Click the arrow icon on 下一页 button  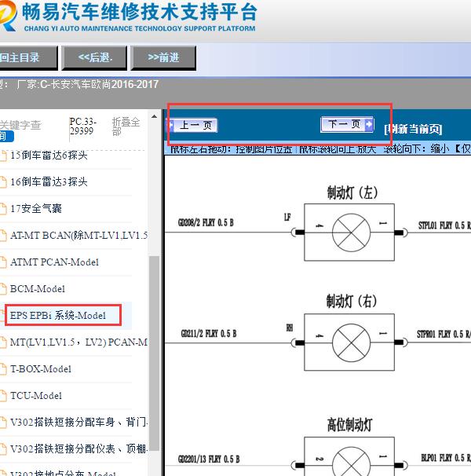(x=368, y=124)
